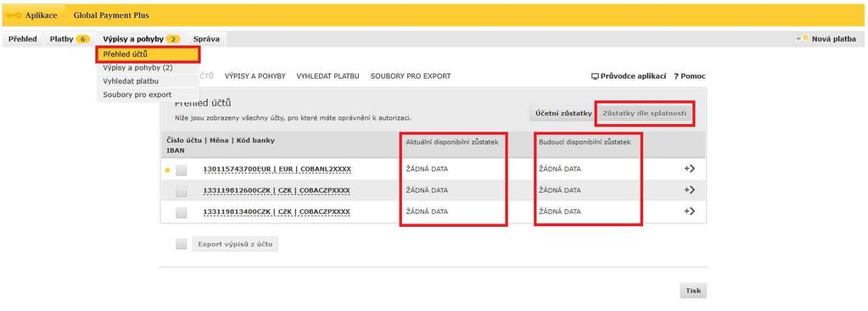The image size is (868, 311).
Task: Open details arrow for 133119812600CZK account
Action: coord(689,189)
